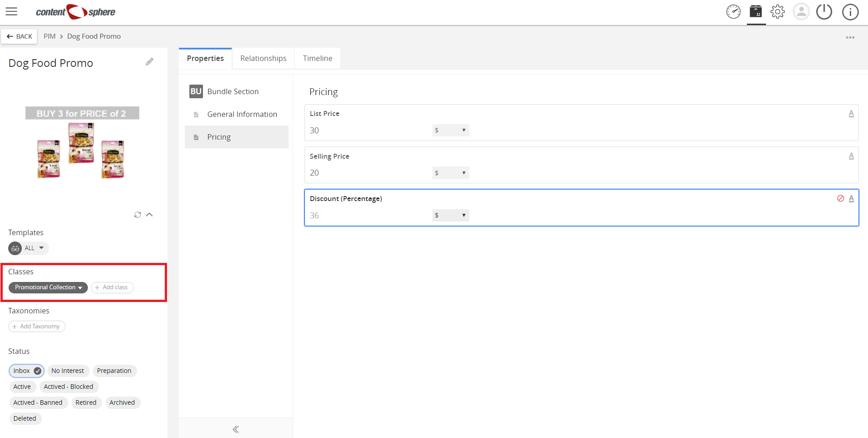Edit the Dog Food Promo name pencil icon
Image resolution: width=868 pixels, height=438 pixels.
click(149, 62)
